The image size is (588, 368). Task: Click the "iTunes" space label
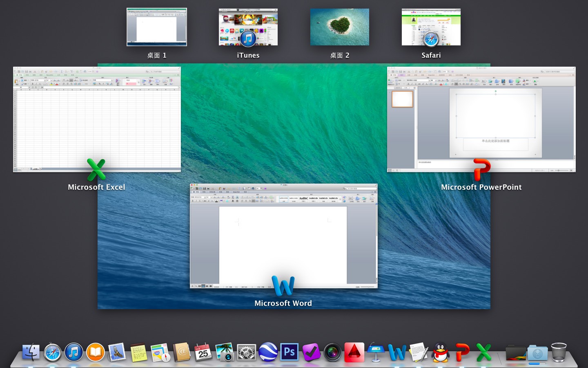(248, 55)
